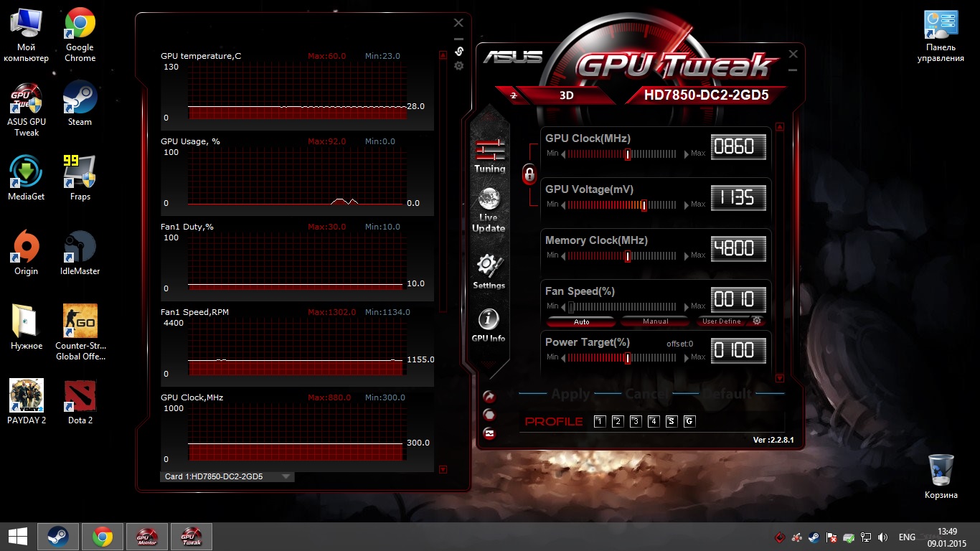
Task: Open the GPU Info panel
Action: point(489,325)
